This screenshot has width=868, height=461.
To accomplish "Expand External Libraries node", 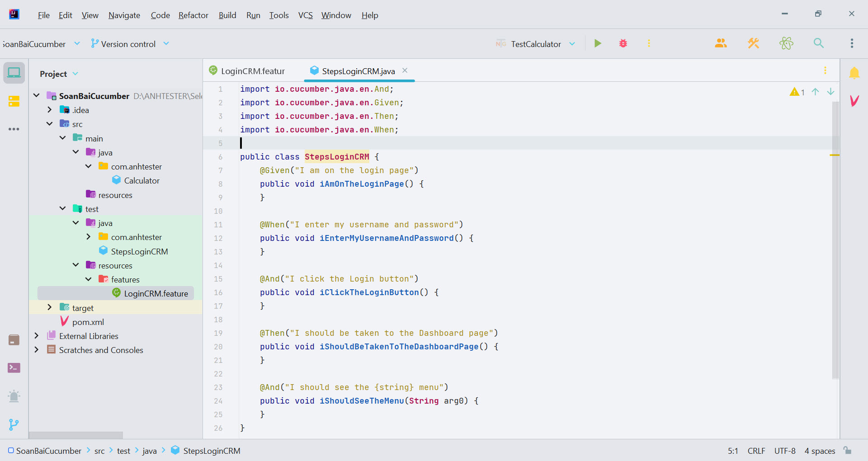I will 37,336.
